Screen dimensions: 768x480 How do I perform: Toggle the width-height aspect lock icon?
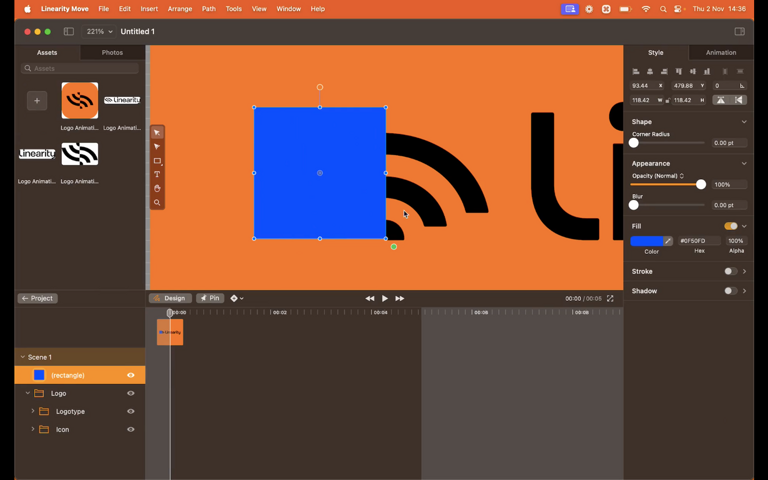[x=668, y=100]
